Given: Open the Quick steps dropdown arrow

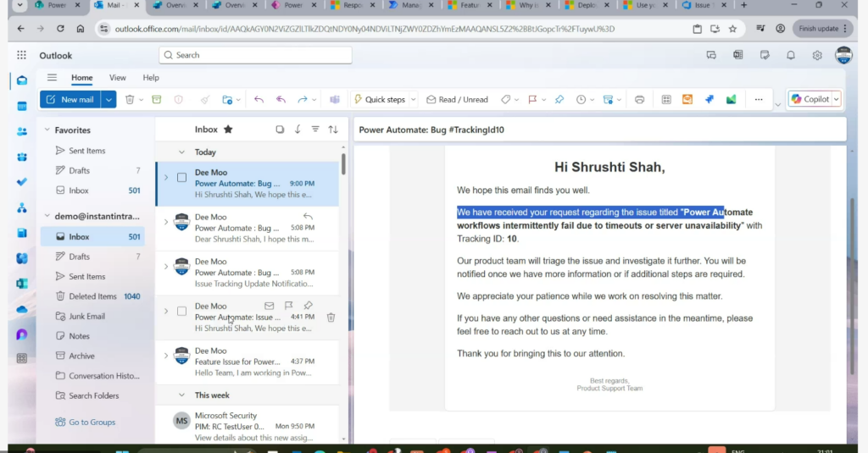Looking at the screenshot, I should pos(413,100).
